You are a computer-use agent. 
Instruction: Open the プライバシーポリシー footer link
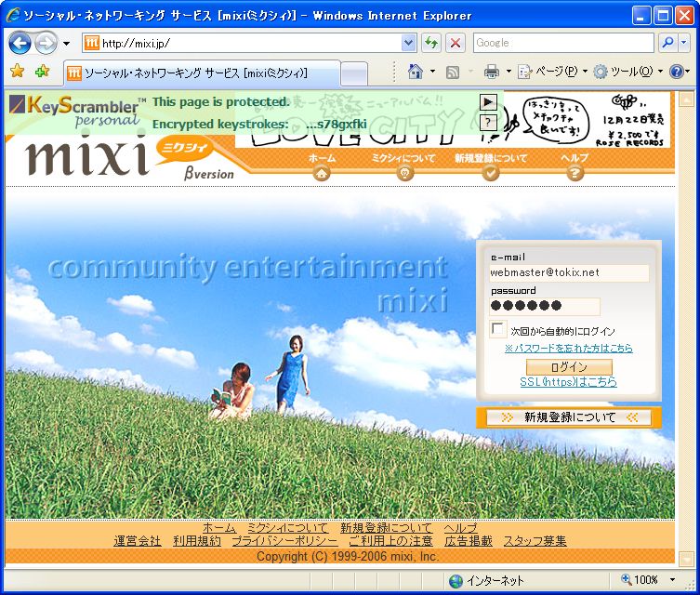284,541
